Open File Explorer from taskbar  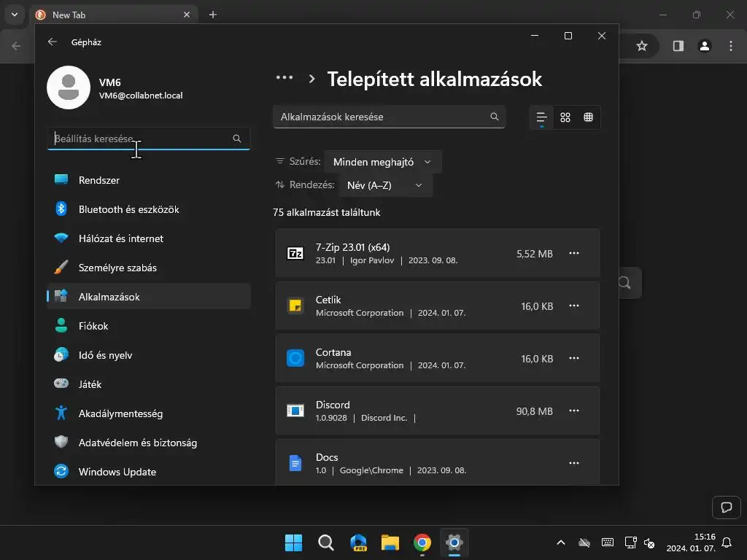pyautogui.click(x=390, y=542)
